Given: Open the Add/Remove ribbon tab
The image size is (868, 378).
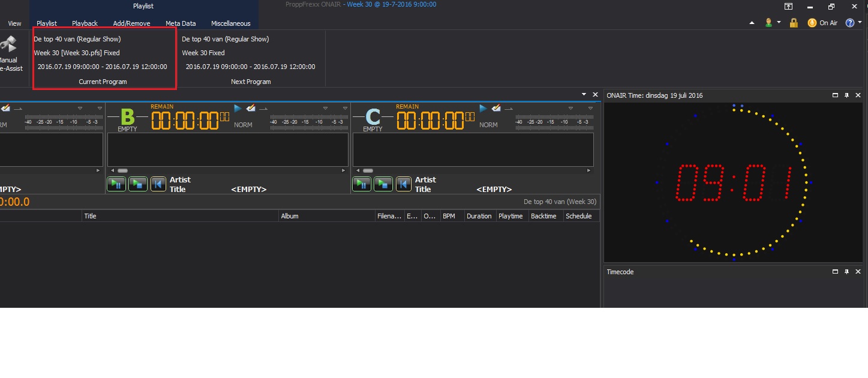Looking at the screenshot, I should (x=131, y=23).
